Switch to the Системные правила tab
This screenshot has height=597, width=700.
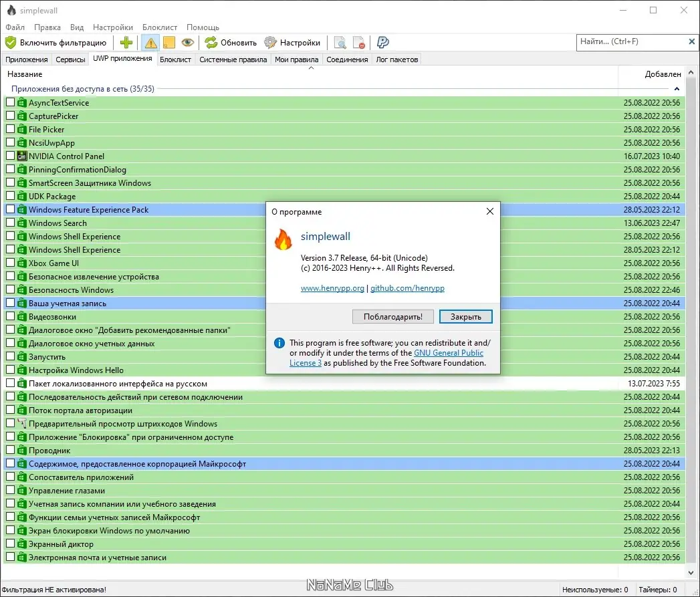[233, 59]
